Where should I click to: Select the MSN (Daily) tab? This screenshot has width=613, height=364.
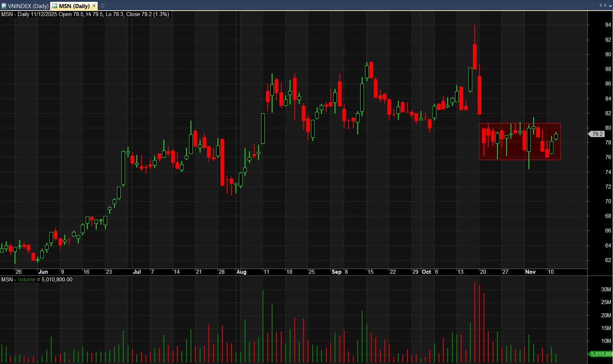[74, 6]
